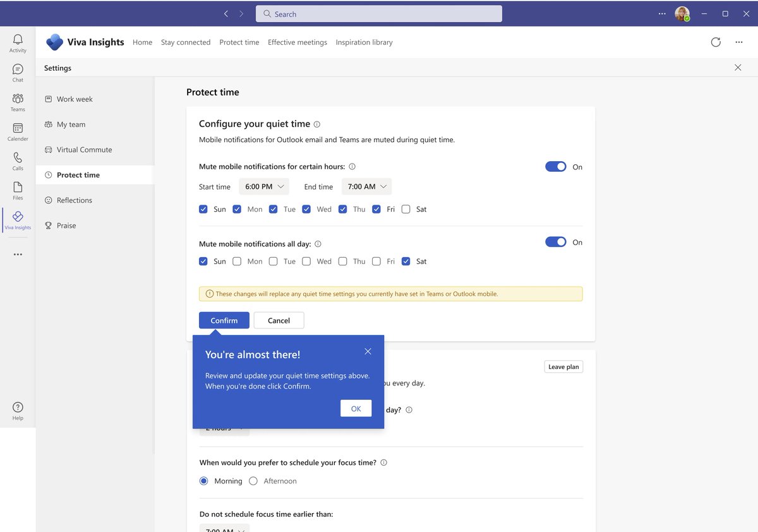Check Fri for all day muting

click(376, 261)
